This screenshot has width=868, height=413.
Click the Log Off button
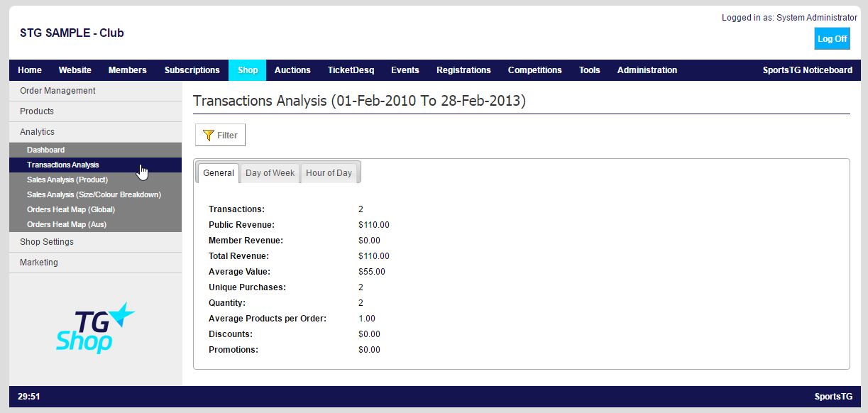(x=832, y=39)
